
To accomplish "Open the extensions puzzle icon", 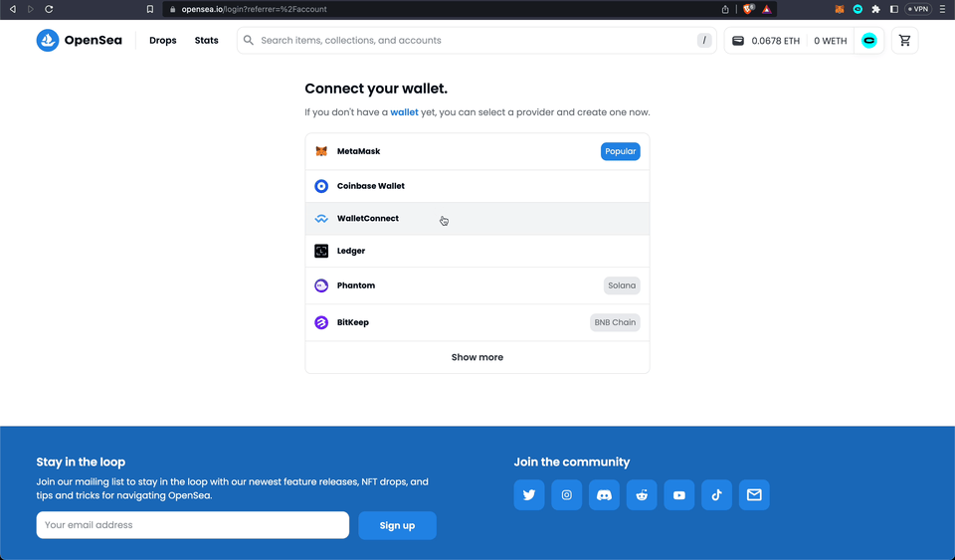I will pyautogui.click(x=875, y=9).
